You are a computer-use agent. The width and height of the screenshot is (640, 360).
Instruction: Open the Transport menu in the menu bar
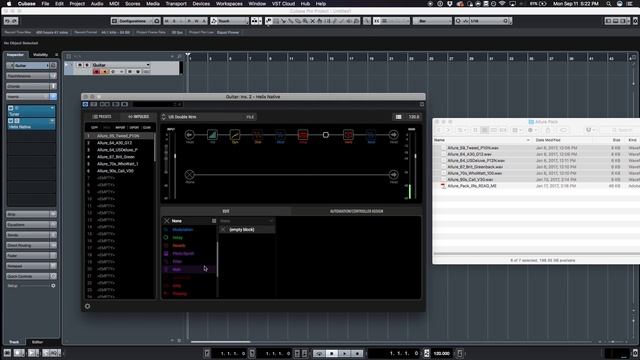(176, 3)
